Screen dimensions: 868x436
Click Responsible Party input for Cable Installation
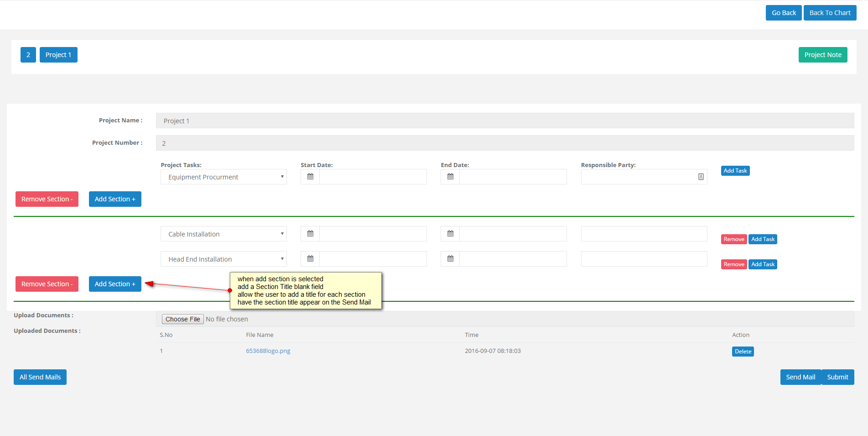[644, 234]
